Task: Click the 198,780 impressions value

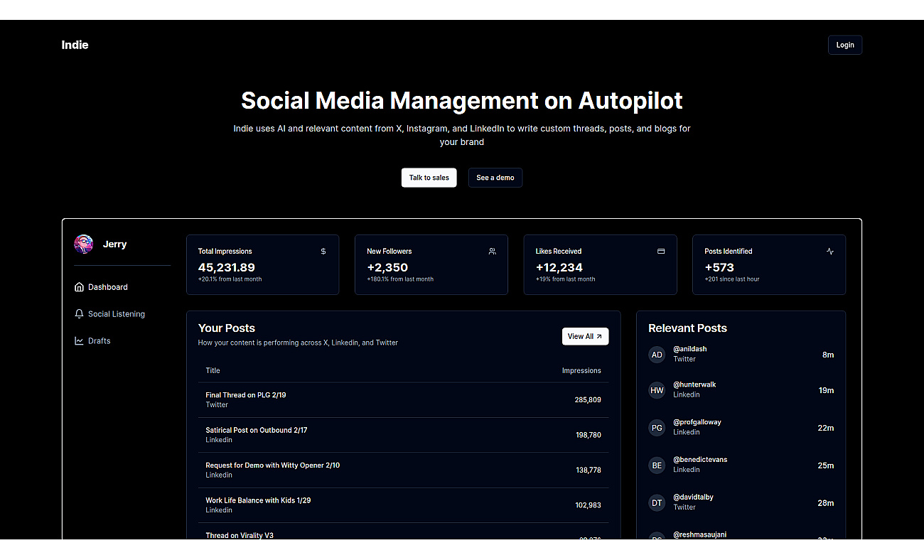Action: [588, 435]
